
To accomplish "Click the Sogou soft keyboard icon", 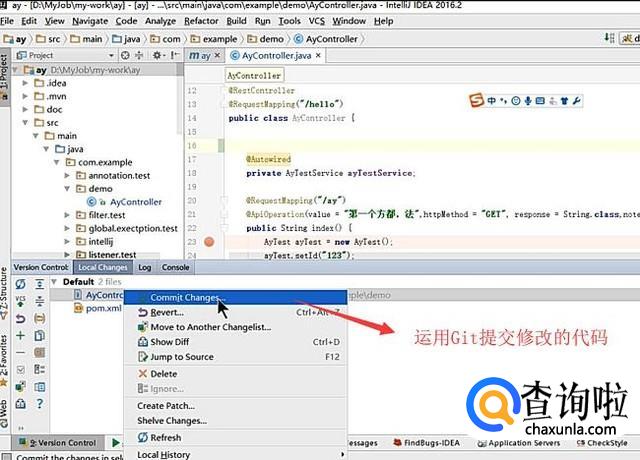I will tap(540, 100).
